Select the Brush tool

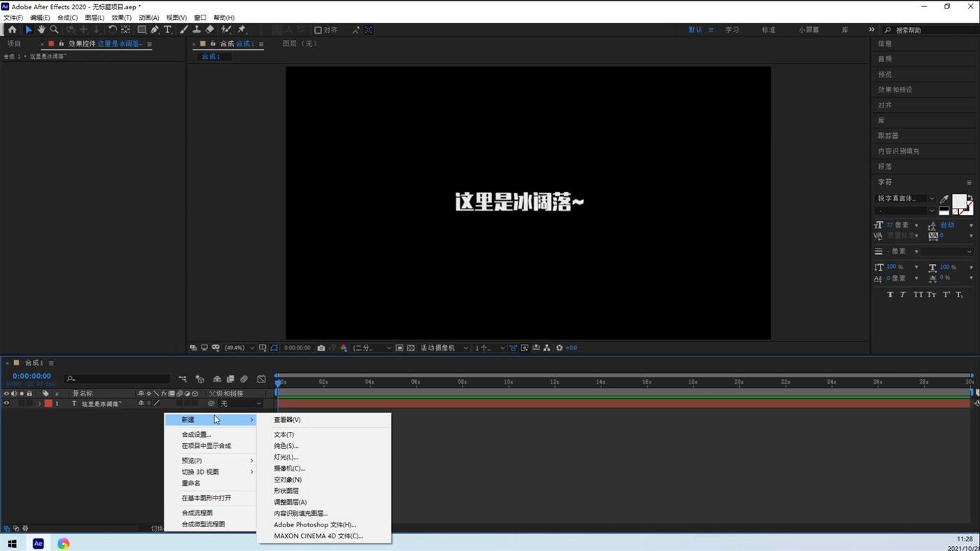[183, 29]
